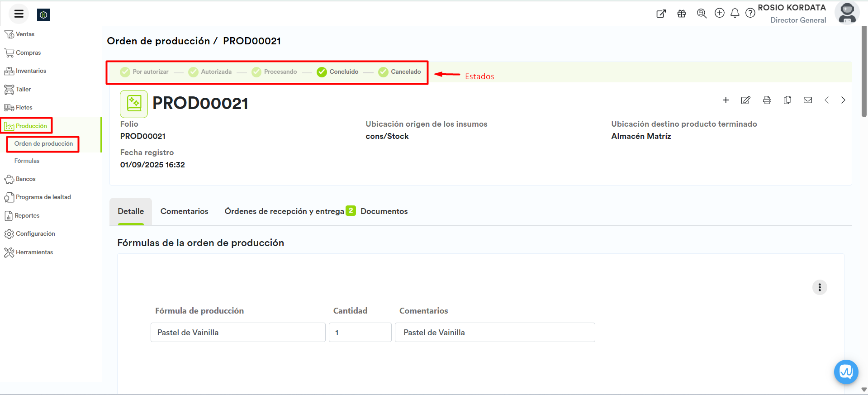The height and width of the screenshot is (395, 868).
Task: Print the production order
Action: pos(767,100)
